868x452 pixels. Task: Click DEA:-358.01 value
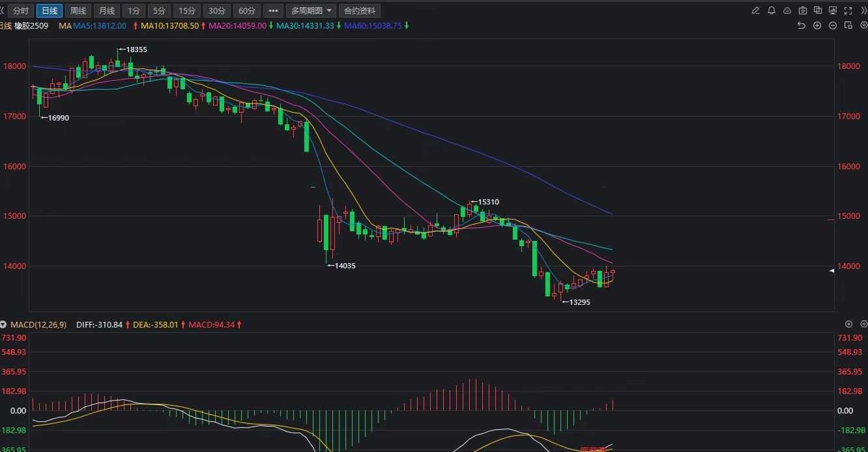pyautogui.click(x=155, y=324)
